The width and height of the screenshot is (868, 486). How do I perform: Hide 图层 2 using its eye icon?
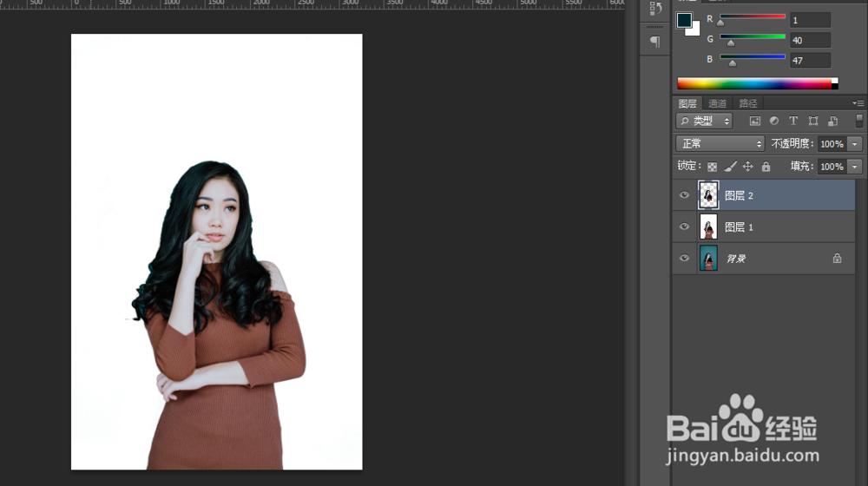pos(684,195)
